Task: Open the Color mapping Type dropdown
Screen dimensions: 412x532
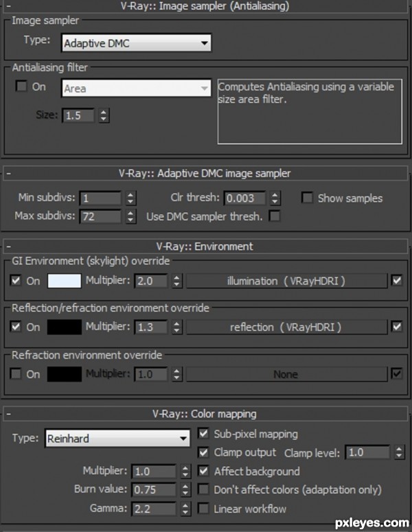Action: 117,439
